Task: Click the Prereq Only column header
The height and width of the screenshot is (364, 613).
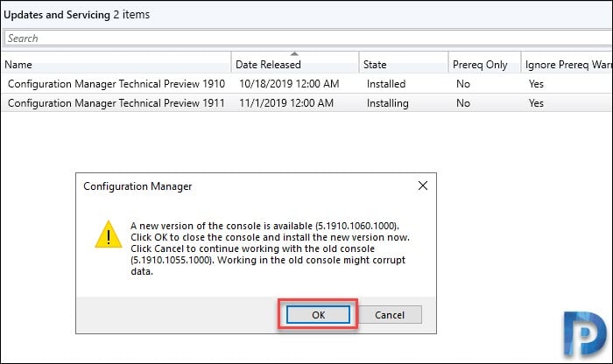Action: (485, 65)
